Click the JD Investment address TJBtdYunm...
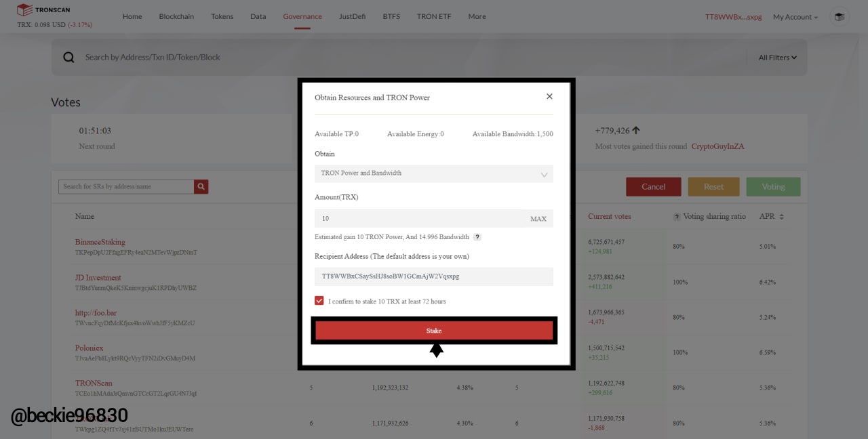868x439 pixels. 136,288
